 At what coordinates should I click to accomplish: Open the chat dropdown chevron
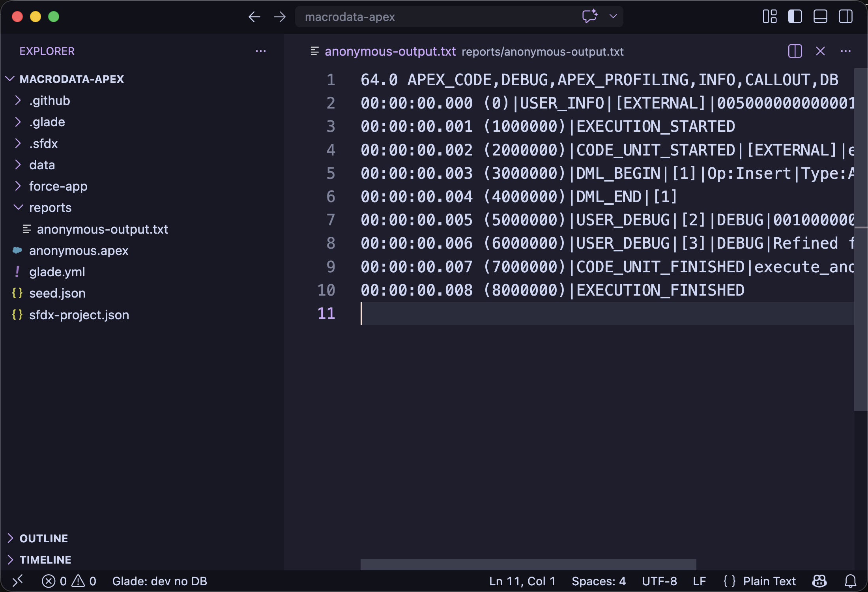click(613, 17)
